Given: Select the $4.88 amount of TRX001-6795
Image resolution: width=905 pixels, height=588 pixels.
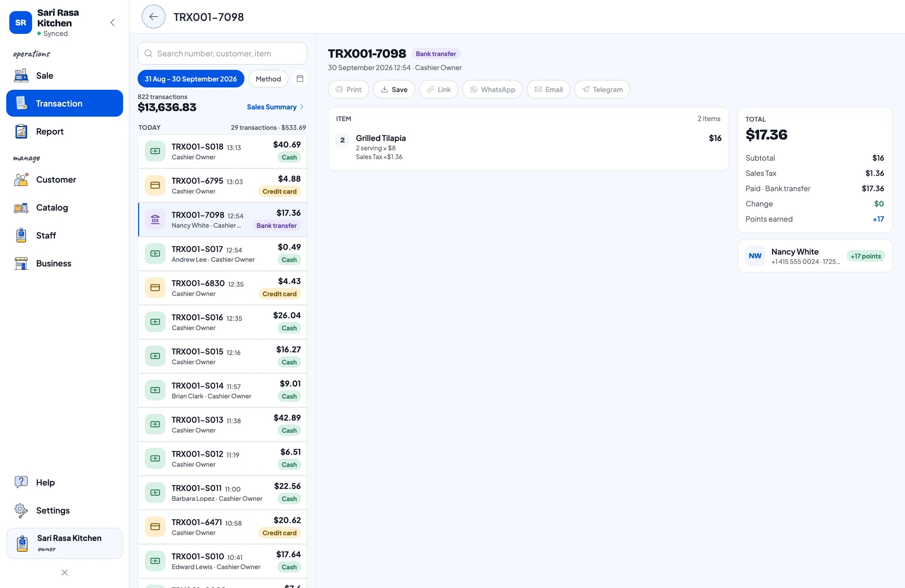Looking at the screenshot, I should tap(289, 179).
